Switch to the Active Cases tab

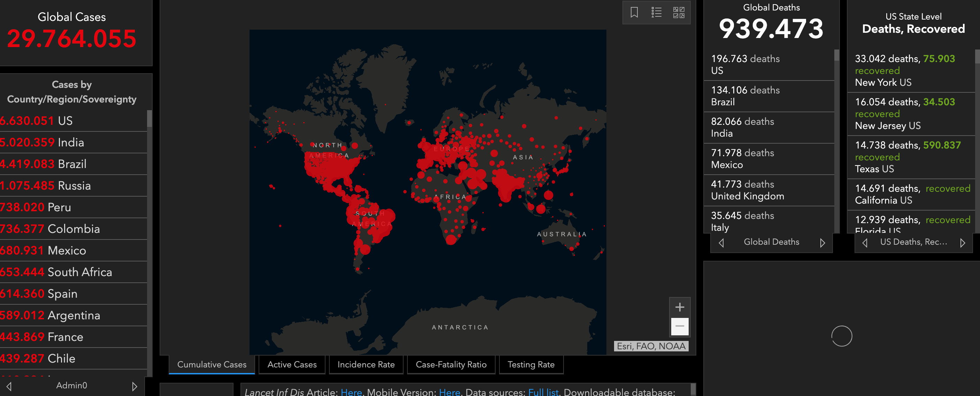(x=292, y=364)
